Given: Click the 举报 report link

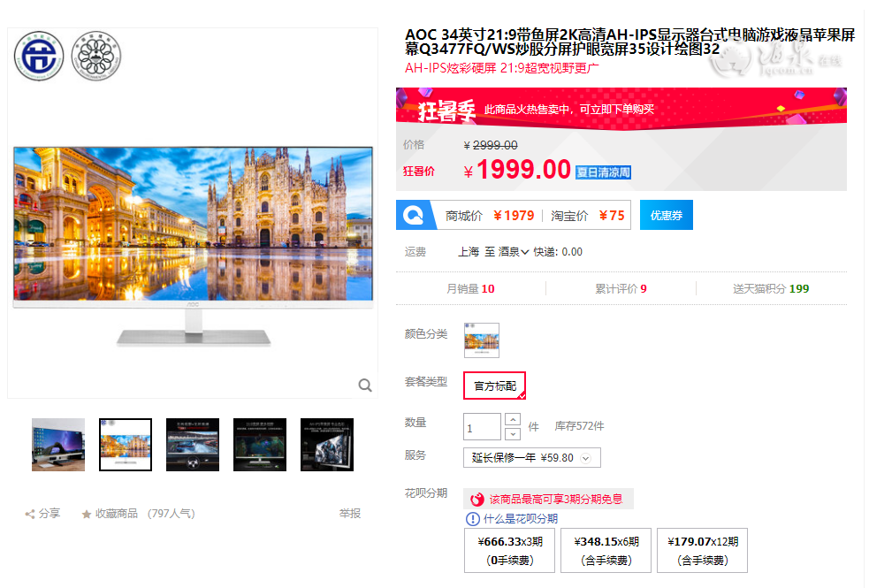Looking at the screenshot, I should pyautogui.click(x=350, y=514).
